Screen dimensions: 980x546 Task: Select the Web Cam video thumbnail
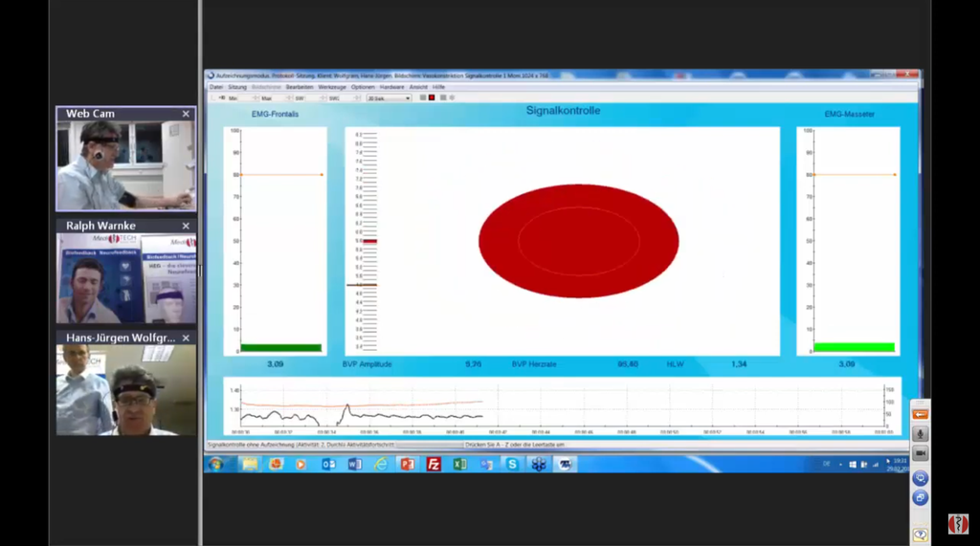(x=125, y=165)
